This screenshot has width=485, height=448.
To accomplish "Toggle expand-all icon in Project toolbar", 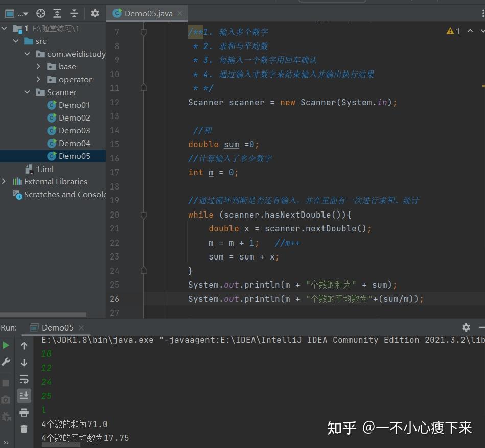I will (57, 13).
